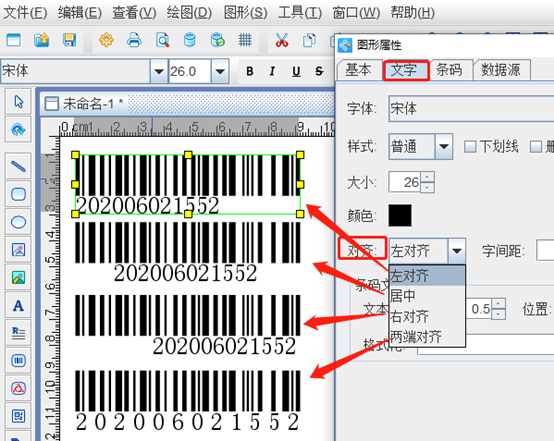
Task: Apply strikethrough formatting
Action: [x=319, y=71]
